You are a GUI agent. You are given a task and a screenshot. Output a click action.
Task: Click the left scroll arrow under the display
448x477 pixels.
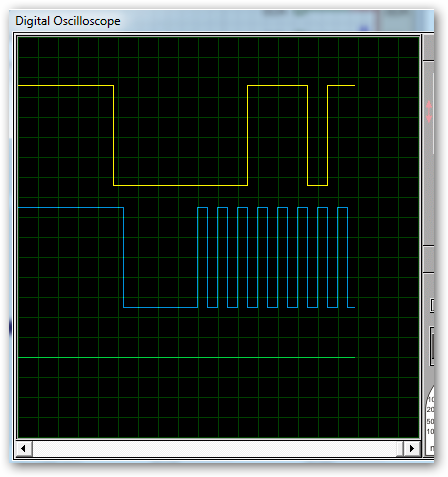(23, 448)
